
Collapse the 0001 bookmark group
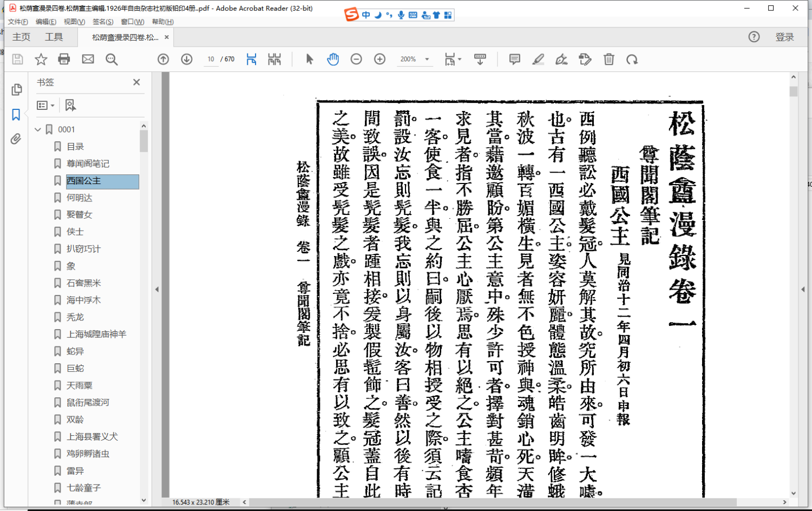pyautogui.click(x=38, y=129)
